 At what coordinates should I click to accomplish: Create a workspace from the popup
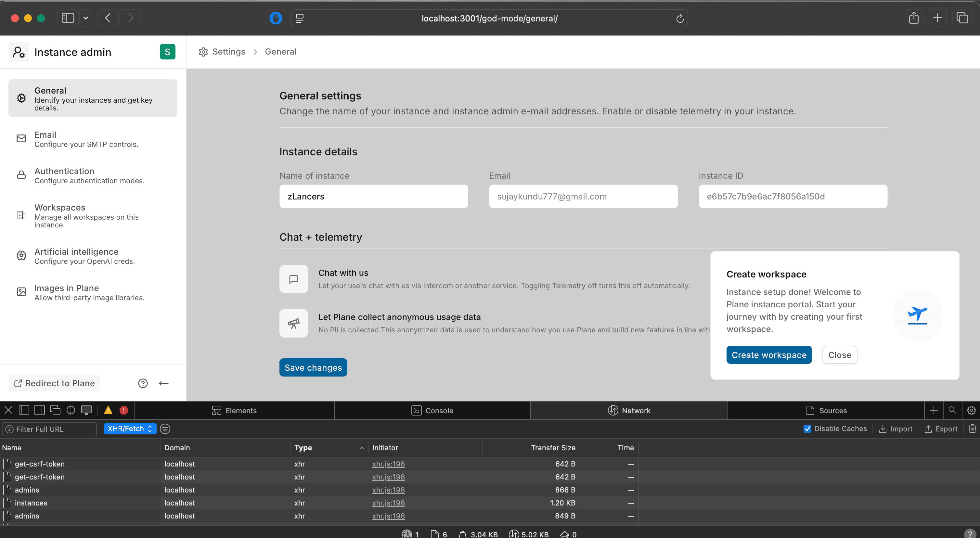click(x=769, y=355)
